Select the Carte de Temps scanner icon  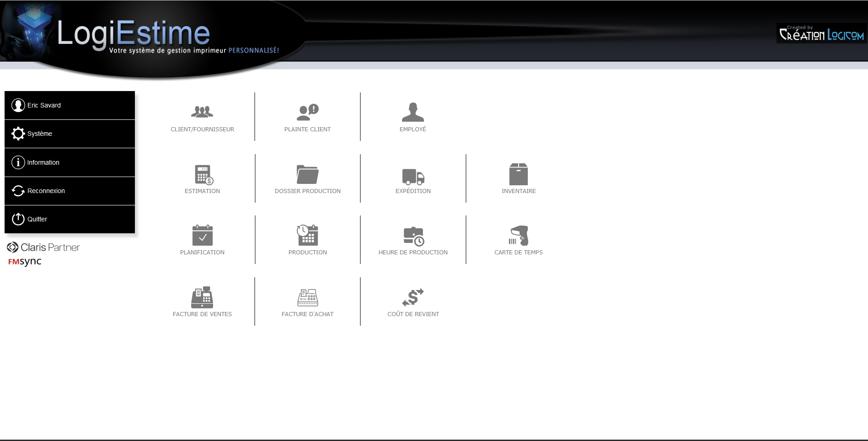[518, 236]
